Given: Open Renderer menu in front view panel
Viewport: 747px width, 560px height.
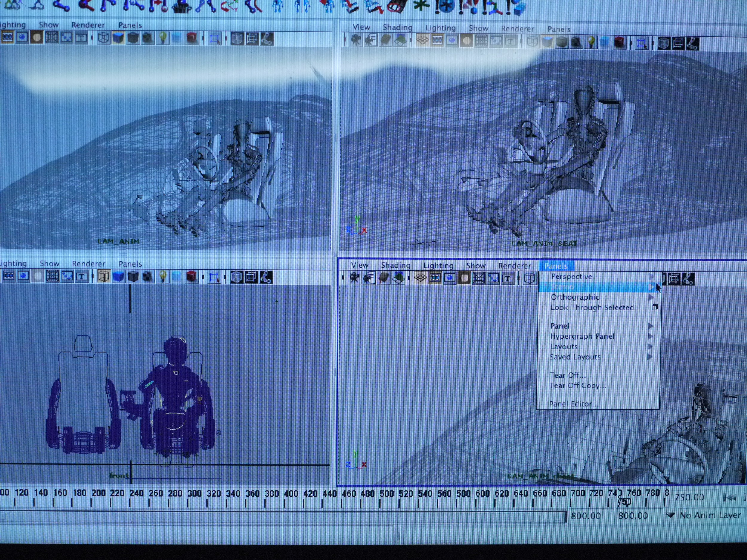Looking at the screenshot, I should [x=88, y=264].
